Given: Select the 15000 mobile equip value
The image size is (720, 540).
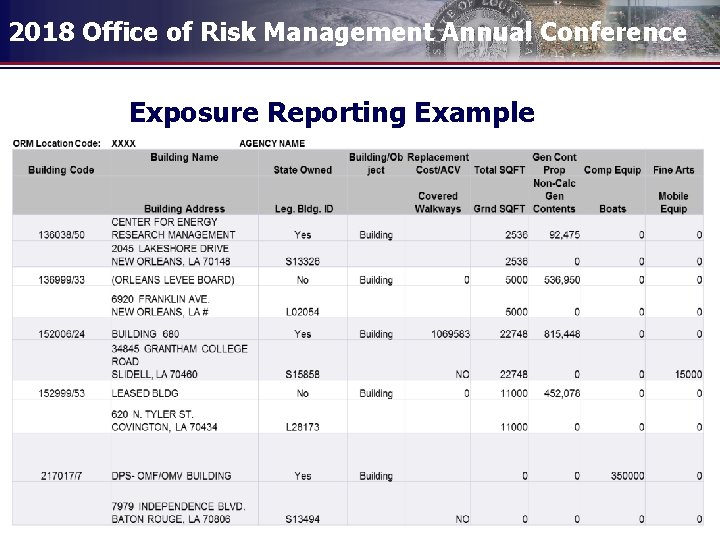Looking at the screenshot, I should (x=688, y=375).
